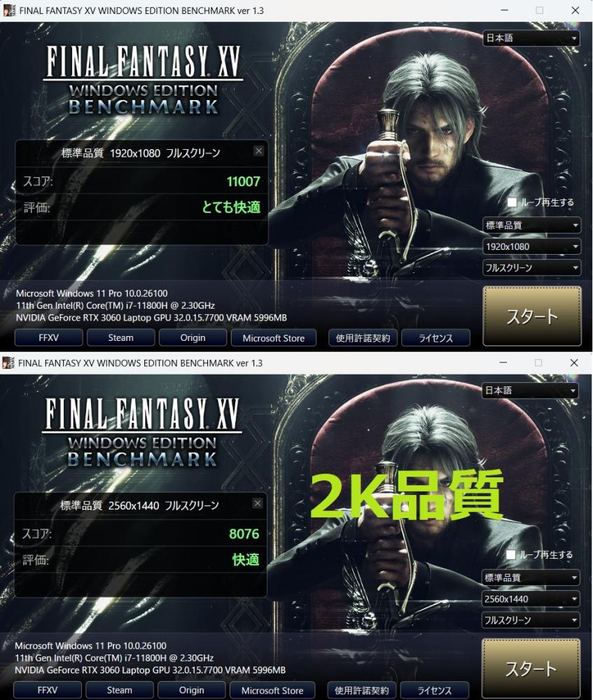Click the Microsoft Store button in upper window
This screenshot has width=593, height=700.
tap(274, 338)
